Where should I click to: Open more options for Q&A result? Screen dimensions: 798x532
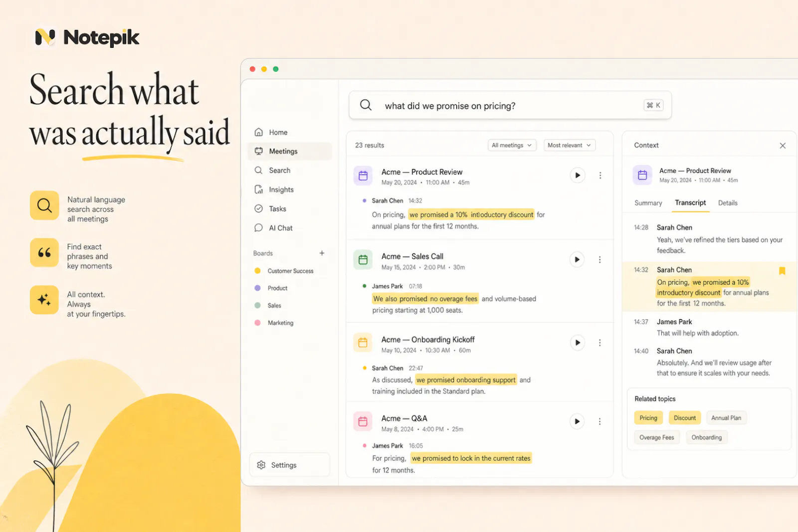tap(600, 421)
